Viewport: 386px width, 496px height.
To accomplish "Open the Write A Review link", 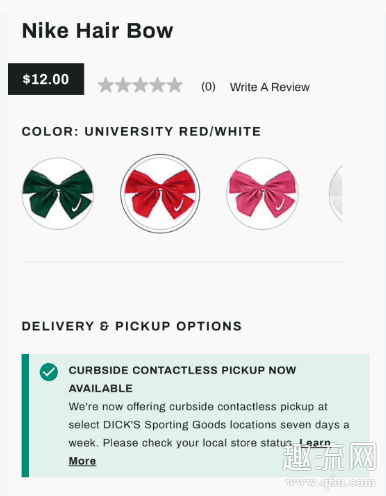I will tap(270, 87).
